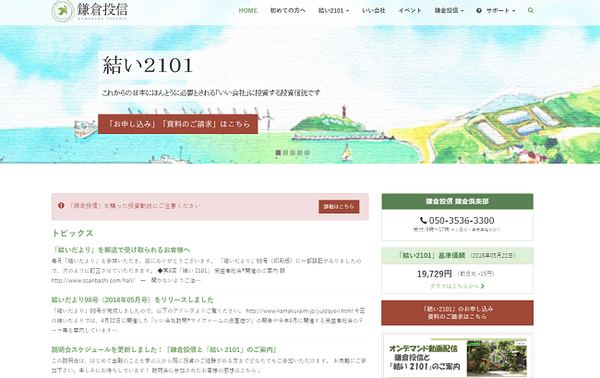Select the fifth carousel slide indicator
Image resolution: width=600 pixels, height=378 pixels.
pos(307,153)
